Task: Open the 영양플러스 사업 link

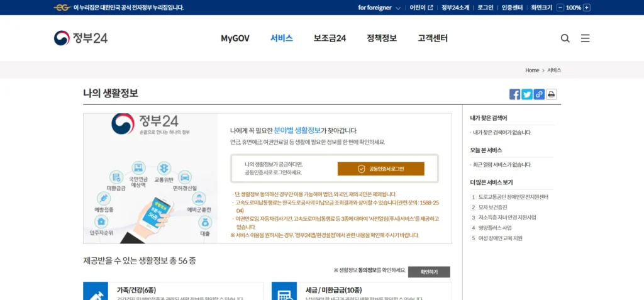Action: click(495, 228)
